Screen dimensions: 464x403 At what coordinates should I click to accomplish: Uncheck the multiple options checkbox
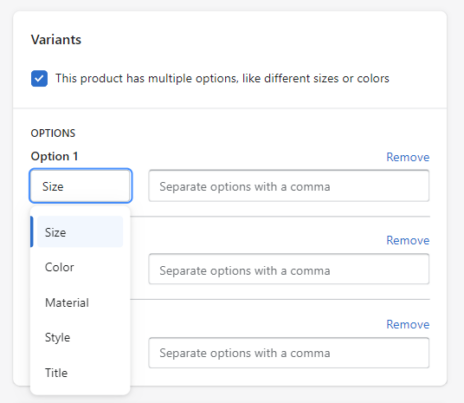click(39, 79)
